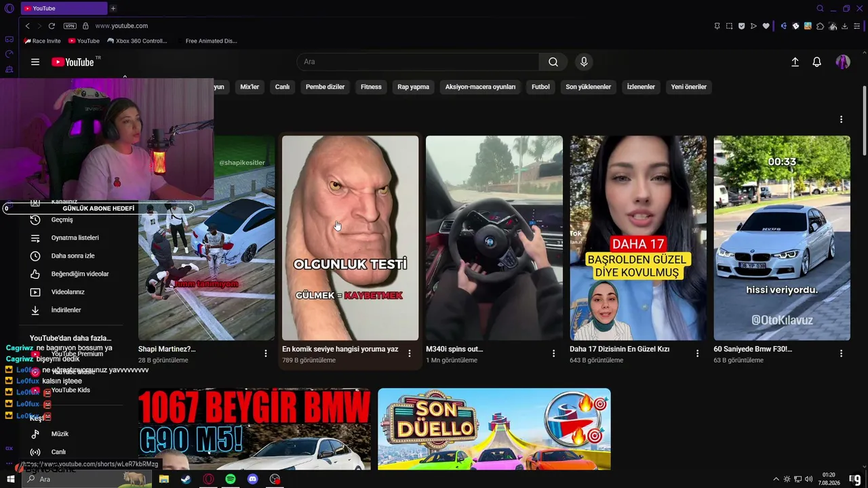
Task: Select the Son yüklenenler filter chip
Action: [588, 87]
